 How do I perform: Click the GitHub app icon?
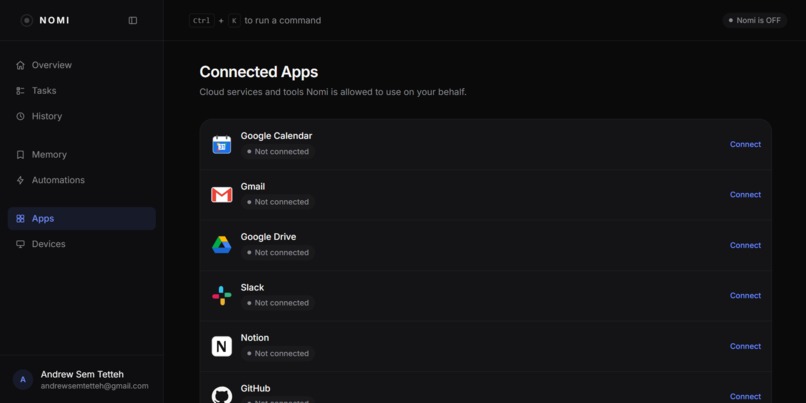pos(222,395)
